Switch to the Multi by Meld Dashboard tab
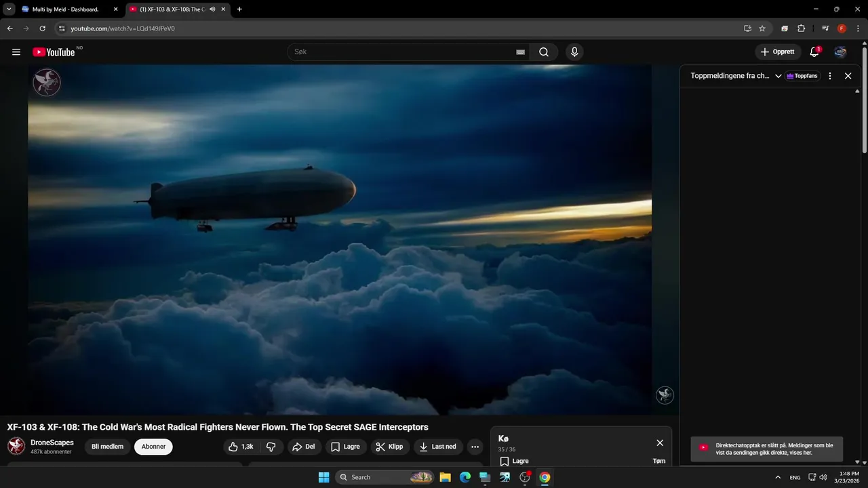Image resolution: width=868 pixels, height=488 pixels. pos(66,9)
